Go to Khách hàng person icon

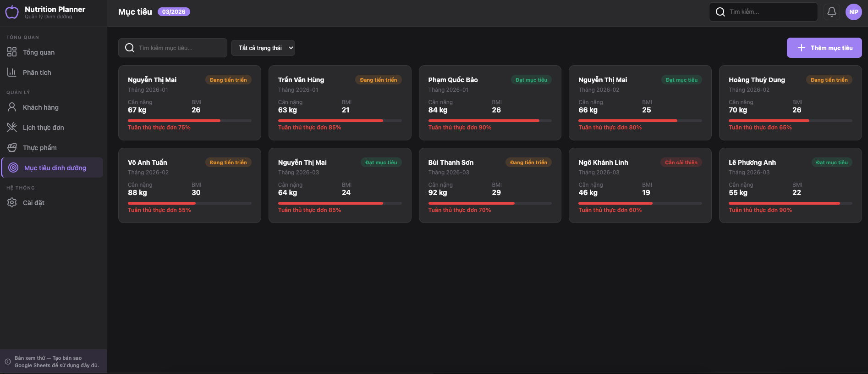coord(12,107)
